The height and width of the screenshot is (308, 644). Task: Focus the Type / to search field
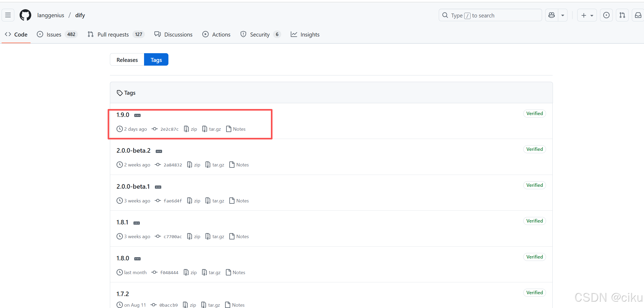click(x=490, y=15)
